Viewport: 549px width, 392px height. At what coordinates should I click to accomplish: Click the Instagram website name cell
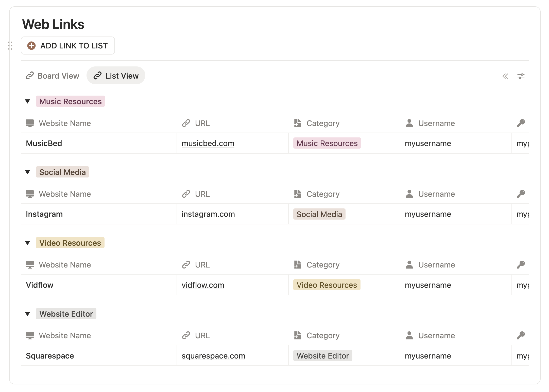pyautogui.click(x=44, y=214)
